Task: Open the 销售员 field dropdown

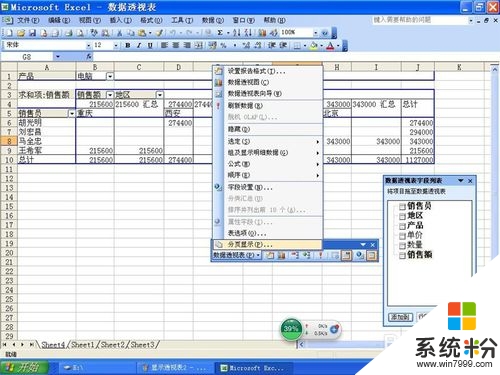Action: [x=71, y=113]
